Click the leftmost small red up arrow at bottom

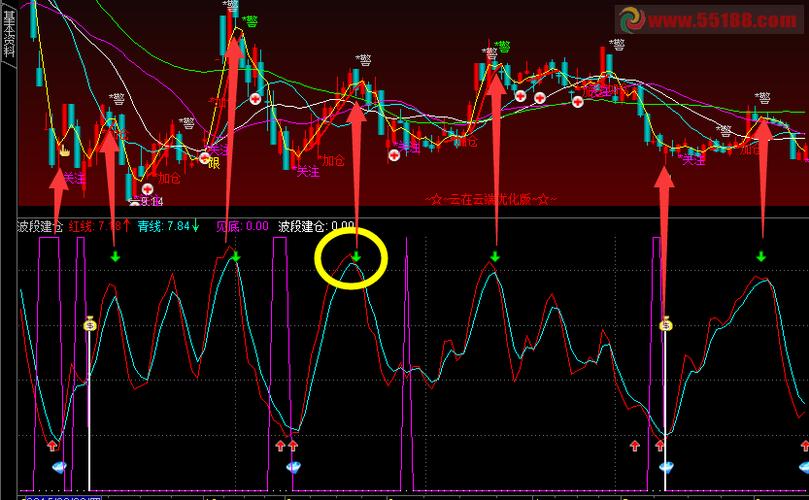52,445
